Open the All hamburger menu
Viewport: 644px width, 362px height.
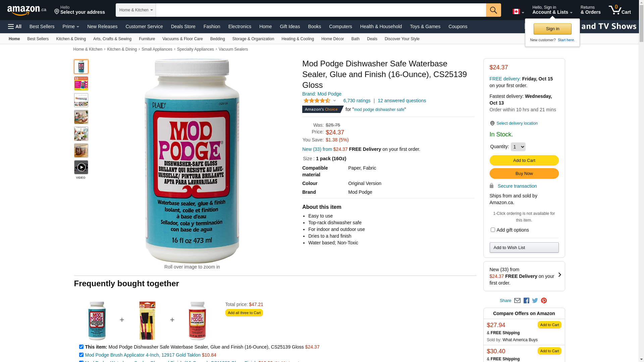point(15,26)
